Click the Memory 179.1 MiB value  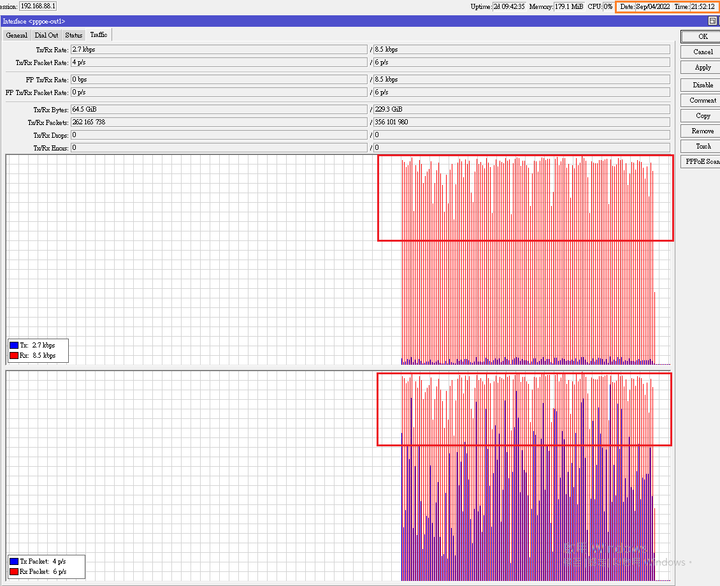tap(569, 6)
